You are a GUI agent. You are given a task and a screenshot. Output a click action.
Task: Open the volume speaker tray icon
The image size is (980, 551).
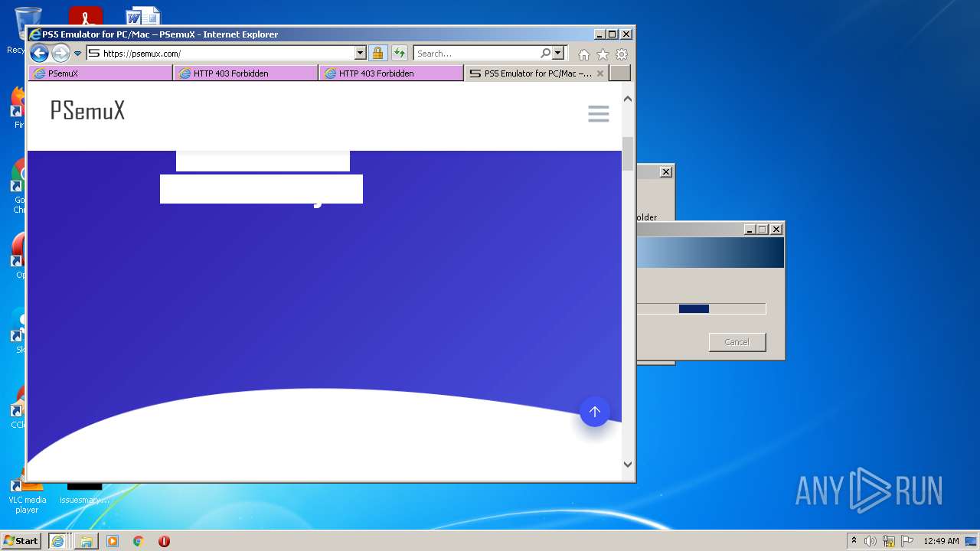pos(871,541)
